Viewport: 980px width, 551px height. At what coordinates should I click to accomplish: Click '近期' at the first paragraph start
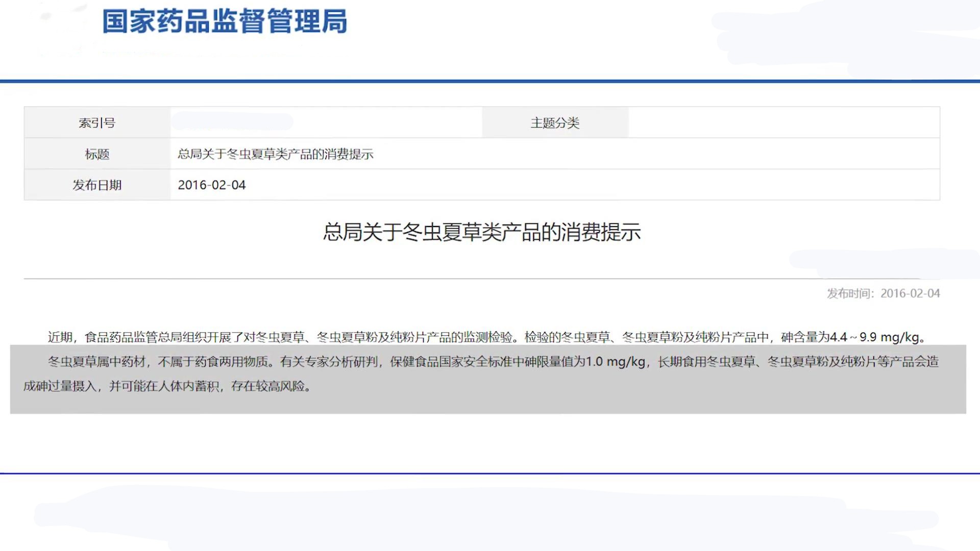pos(60,337)
